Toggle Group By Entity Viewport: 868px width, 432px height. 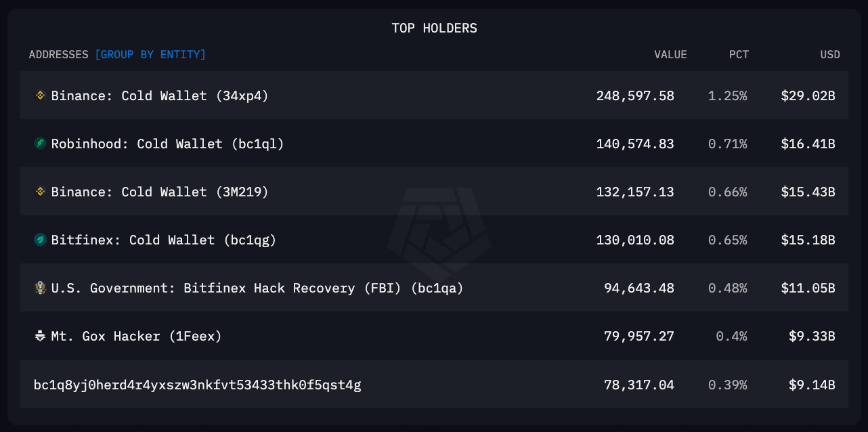coord(150,54)
